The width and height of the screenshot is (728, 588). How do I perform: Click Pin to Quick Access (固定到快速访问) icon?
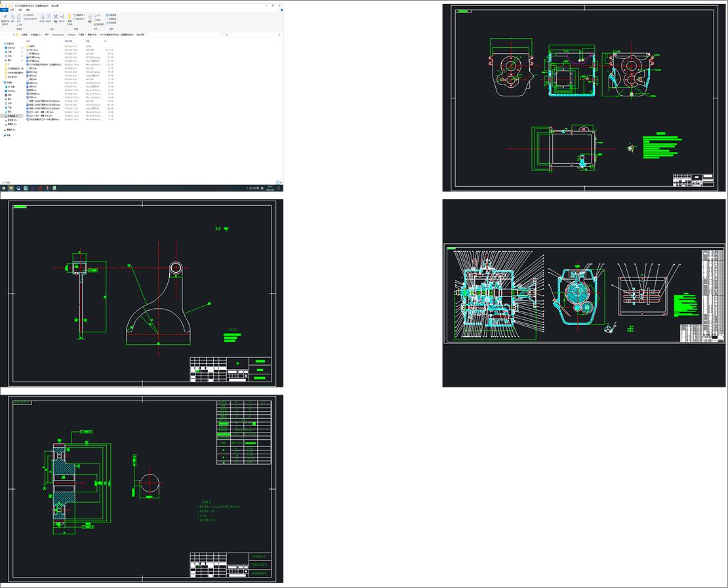(x=5, y=18)
